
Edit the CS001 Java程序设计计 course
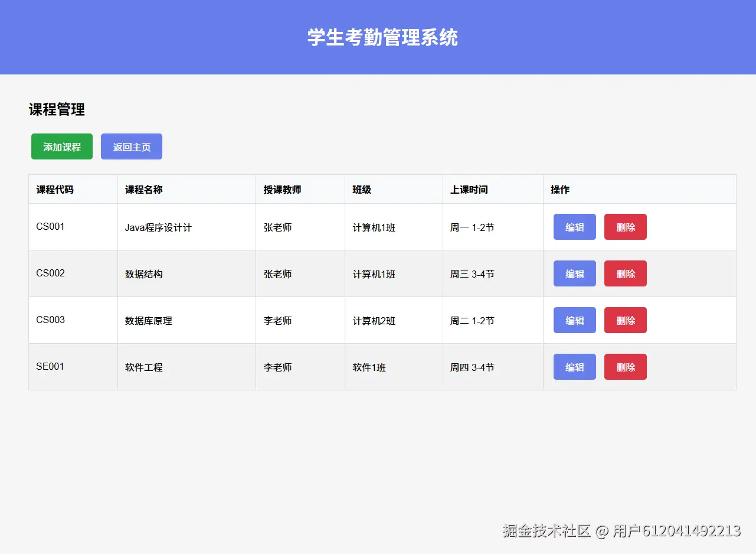coord(574,227)
